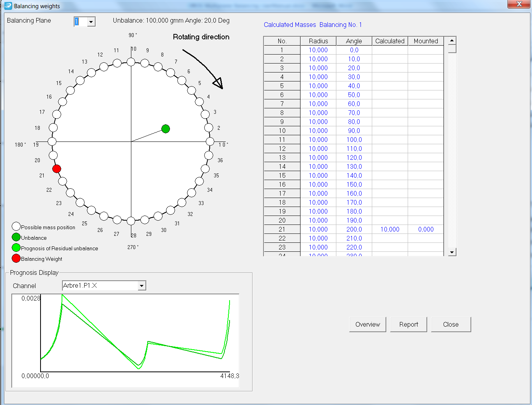
Task: Click the mass position circle at 180 degrees
Action: click(x=52, y=141)
